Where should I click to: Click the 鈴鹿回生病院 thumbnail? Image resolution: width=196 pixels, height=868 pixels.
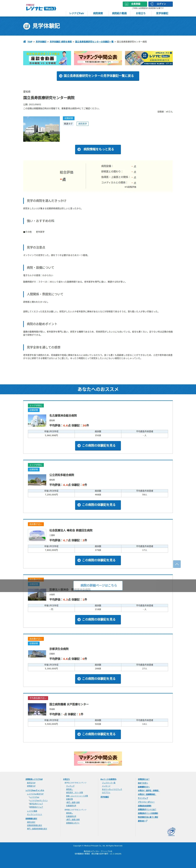tap(37, 535)
